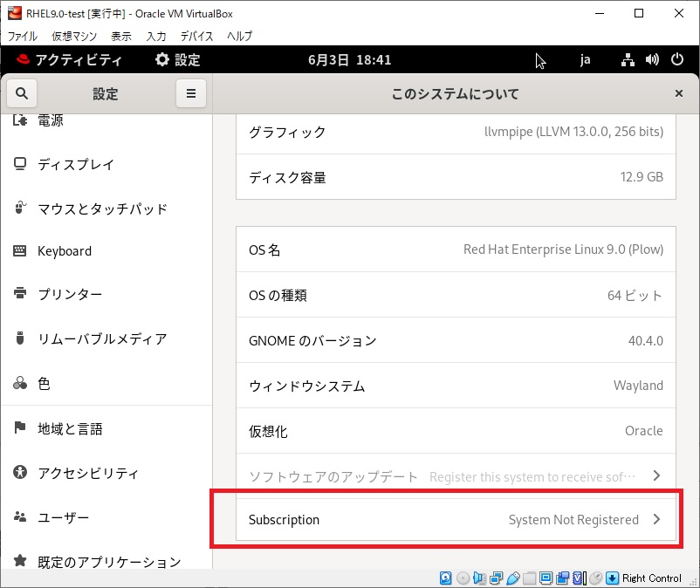
Task: Click the color circles icon beside 色
Action: click(20, 383)
